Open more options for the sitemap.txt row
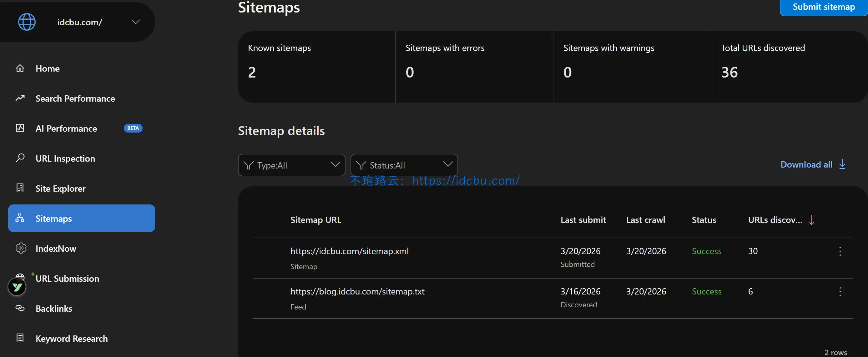Viewport: 868px width, 357px height. [840, 292]
